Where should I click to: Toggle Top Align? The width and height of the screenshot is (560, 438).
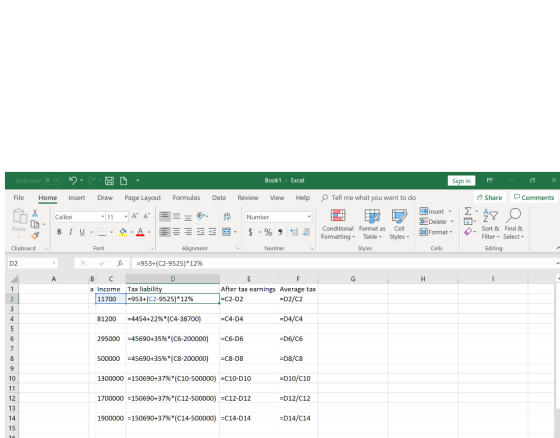165,216
